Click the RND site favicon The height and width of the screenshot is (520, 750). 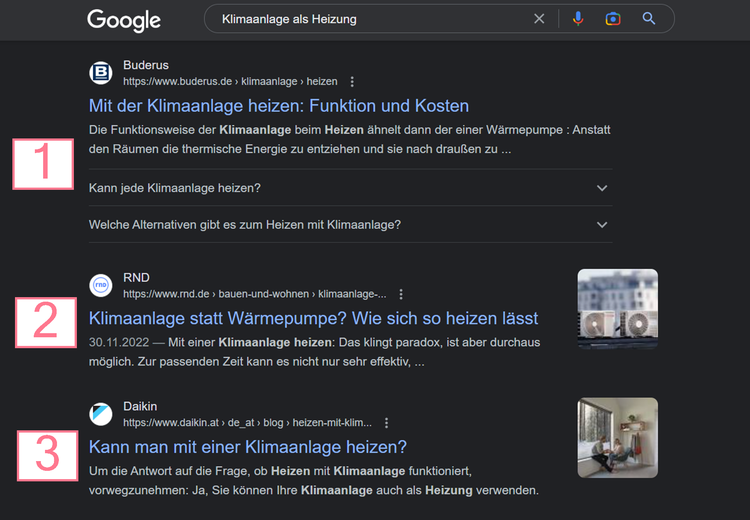101,285
